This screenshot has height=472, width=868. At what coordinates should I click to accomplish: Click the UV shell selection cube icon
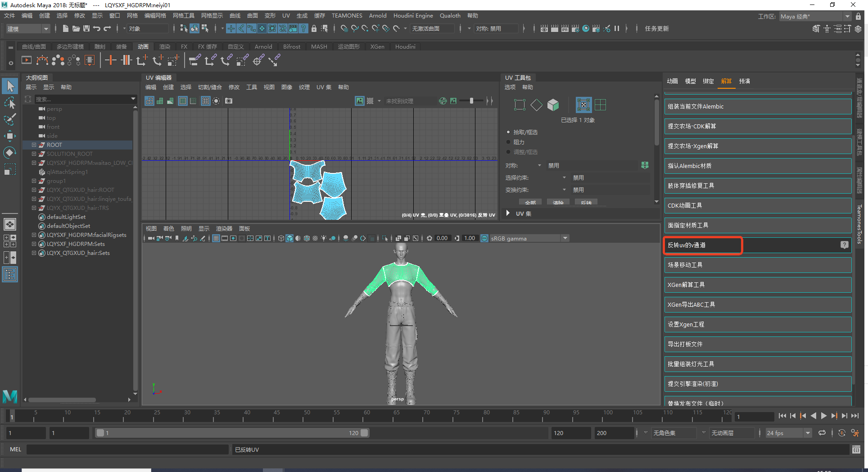pyautogui.click(x=553, y=105)
